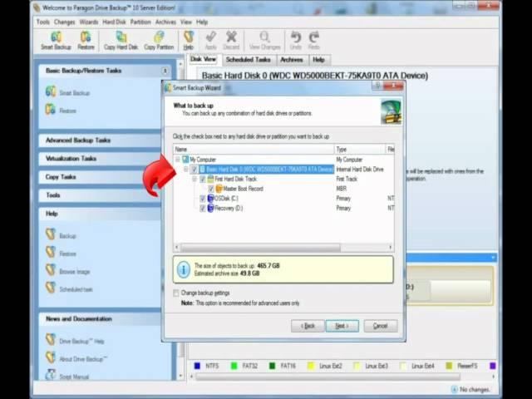Screen dimensions: 532x399
Task: Click the Back button in wizard
Action: pos(308,326)
